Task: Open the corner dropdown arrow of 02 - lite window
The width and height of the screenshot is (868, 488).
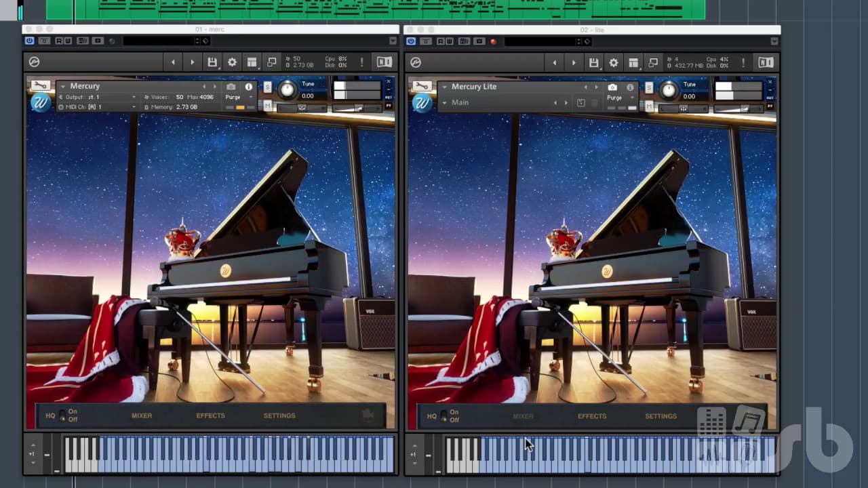Action: pos(774,41)
